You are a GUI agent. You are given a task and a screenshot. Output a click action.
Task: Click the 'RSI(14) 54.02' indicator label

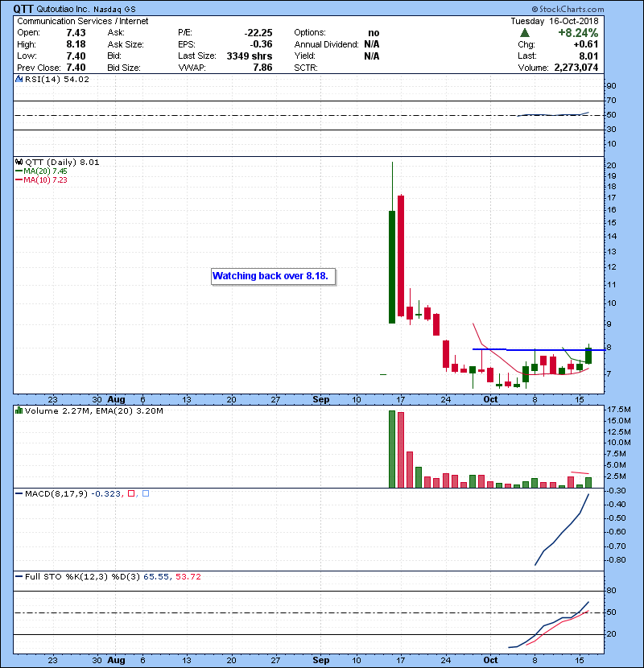(x=57, y=79)
